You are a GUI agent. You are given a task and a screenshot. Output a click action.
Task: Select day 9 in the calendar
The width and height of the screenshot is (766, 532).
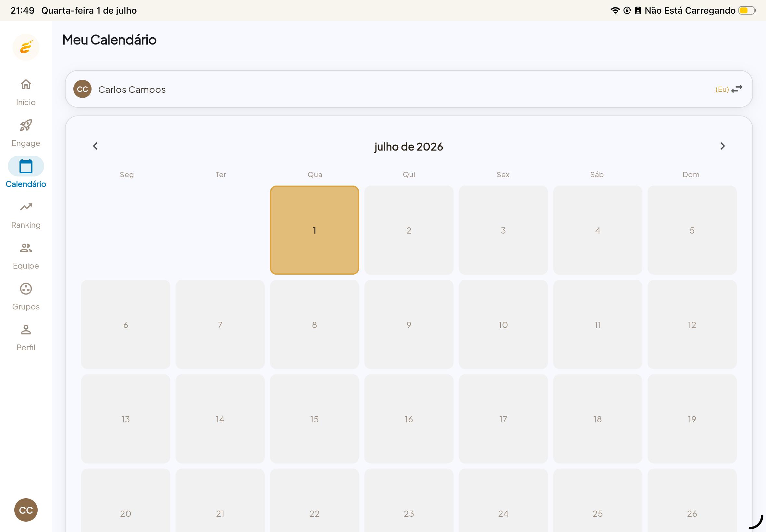pos(409,325)
